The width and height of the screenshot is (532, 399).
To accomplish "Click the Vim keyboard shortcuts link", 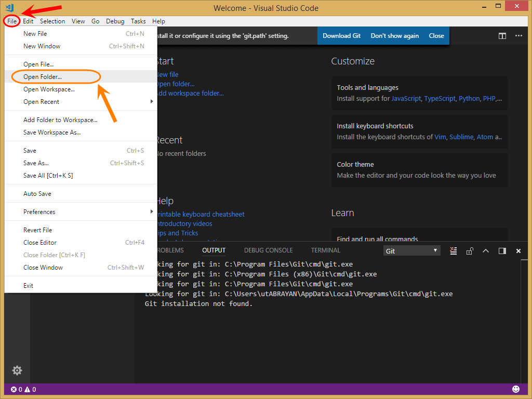I will tap(440, 137).
